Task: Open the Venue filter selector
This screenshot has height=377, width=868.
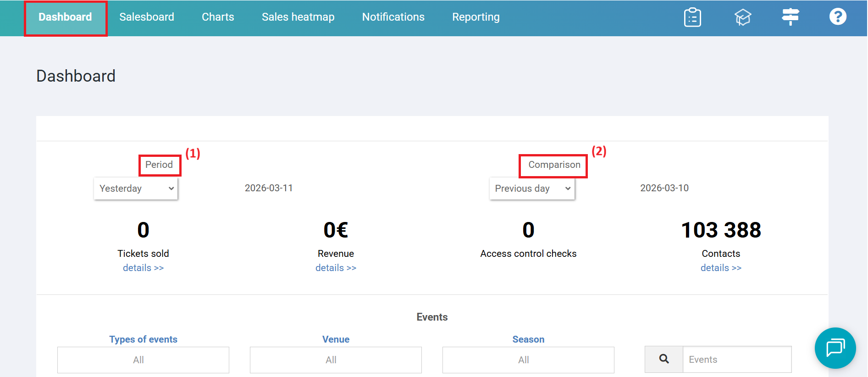Action: [336, 360]
